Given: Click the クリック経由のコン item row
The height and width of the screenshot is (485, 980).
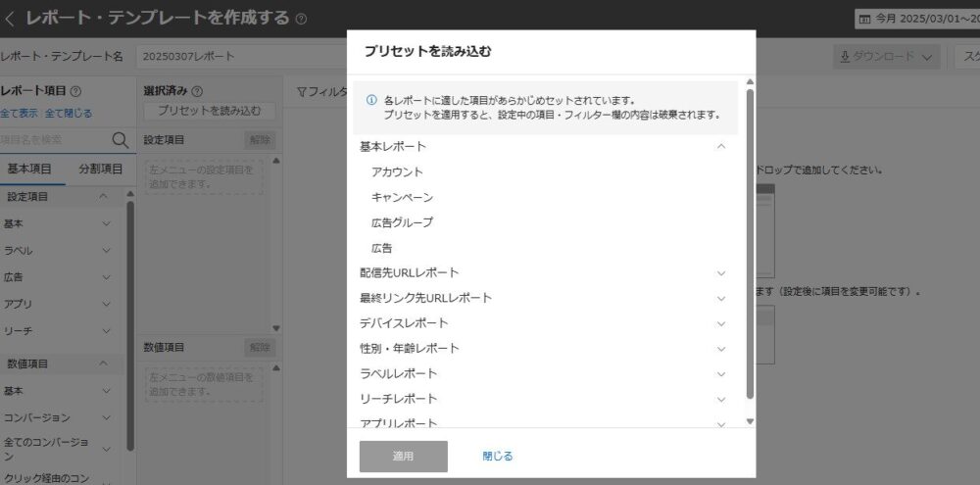Looking at the screenshot, I should pos(46,479).
